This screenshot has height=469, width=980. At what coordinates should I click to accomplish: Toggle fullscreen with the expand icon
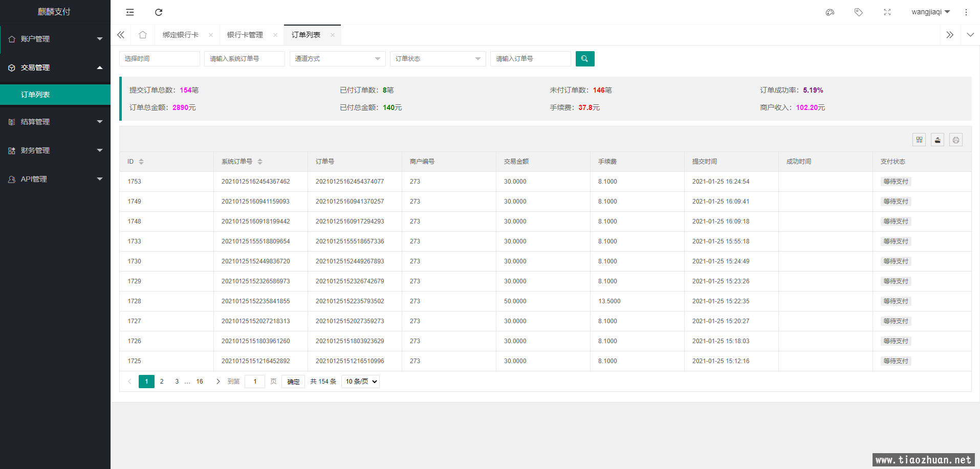tap(887, 12)
